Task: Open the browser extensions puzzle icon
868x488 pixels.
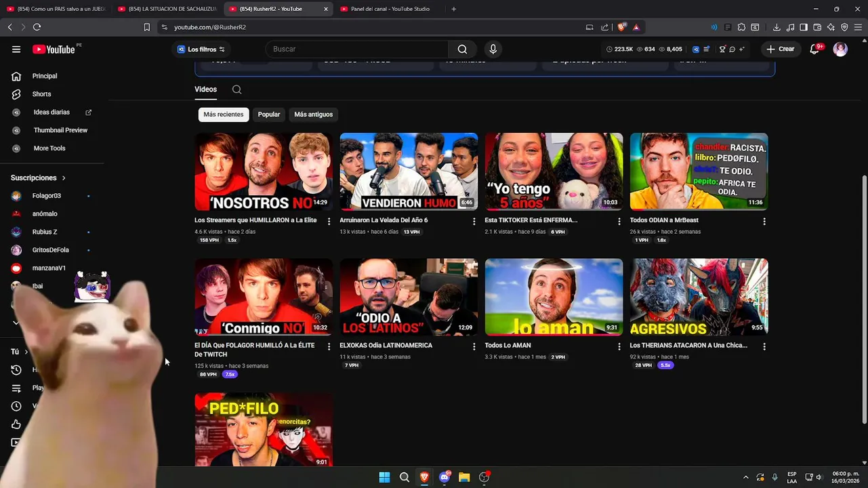Action: click(x=741, y=27)
